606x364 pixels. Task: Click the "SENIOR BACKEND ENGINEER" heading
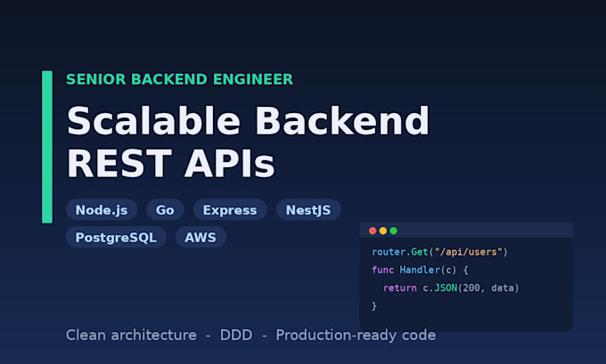tap(180, 79)
